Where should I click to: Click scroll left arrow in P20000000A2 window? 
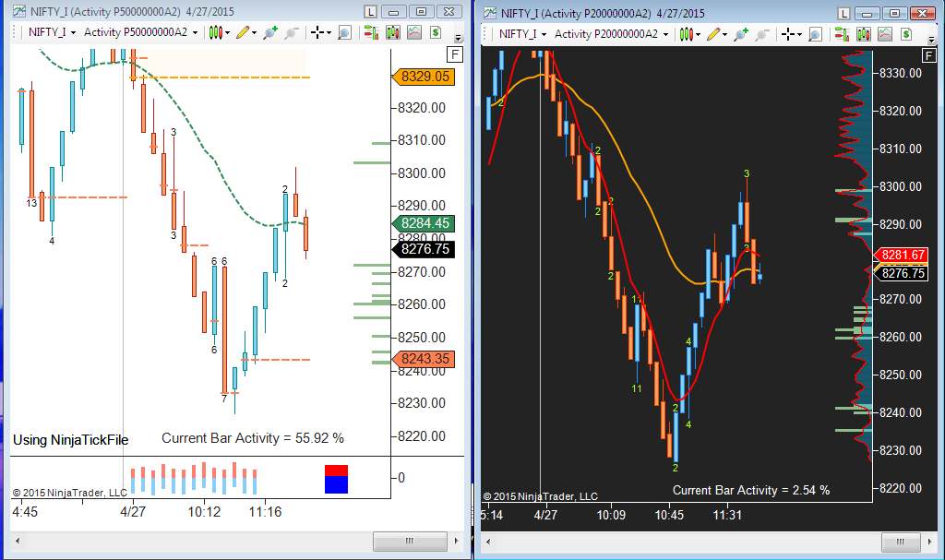coord(488,542)
